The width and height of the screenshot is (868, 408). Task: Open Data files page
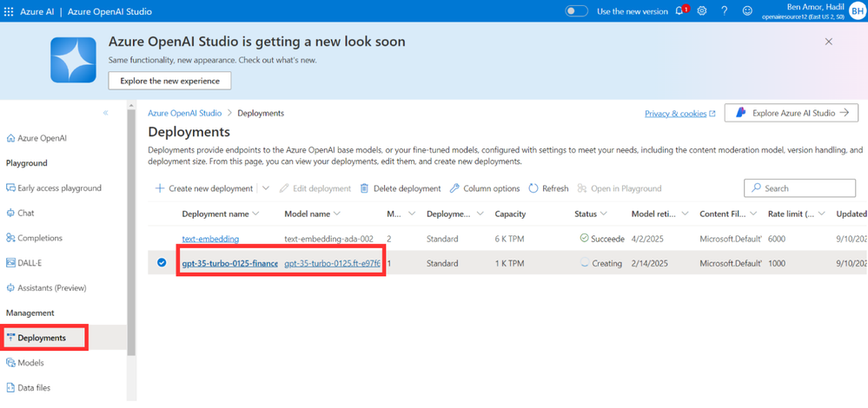point(28,387)
